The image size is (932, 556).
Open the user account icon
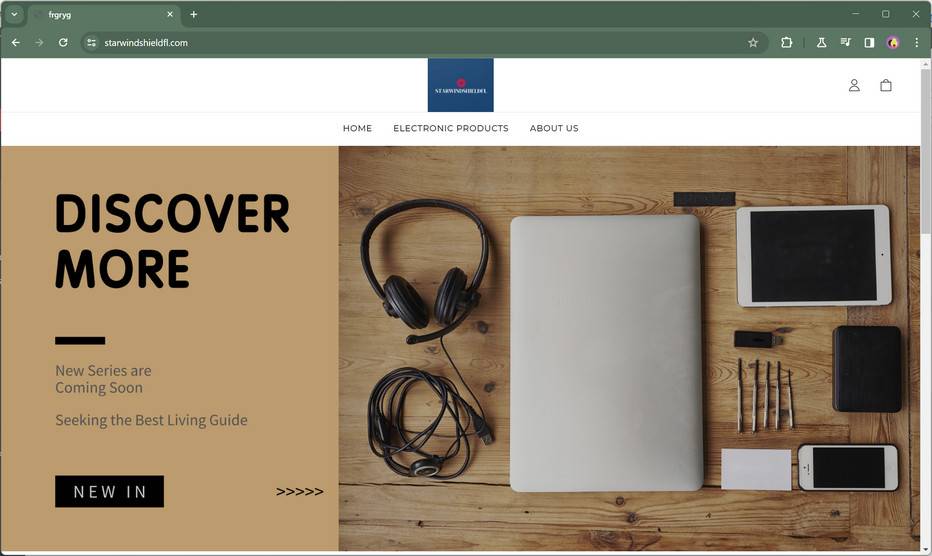[x=854, y=85]
